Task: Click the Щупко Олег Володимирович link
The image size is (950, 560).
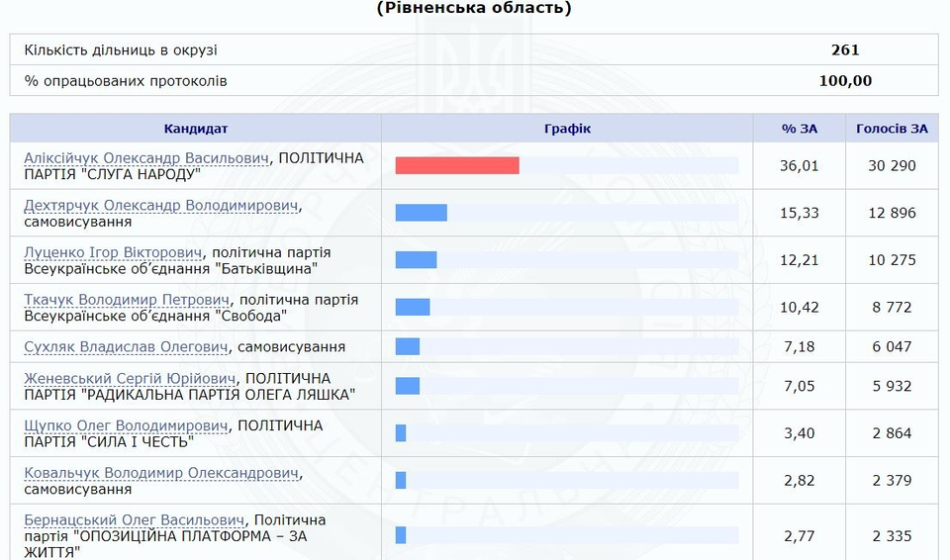Action: [126, 426]
